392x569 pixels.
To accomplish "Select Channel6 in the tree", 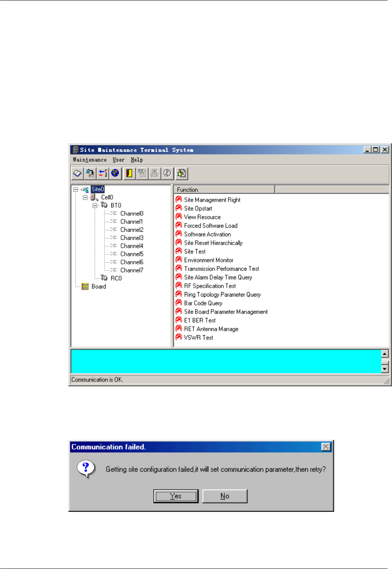I will pos(132,262).
